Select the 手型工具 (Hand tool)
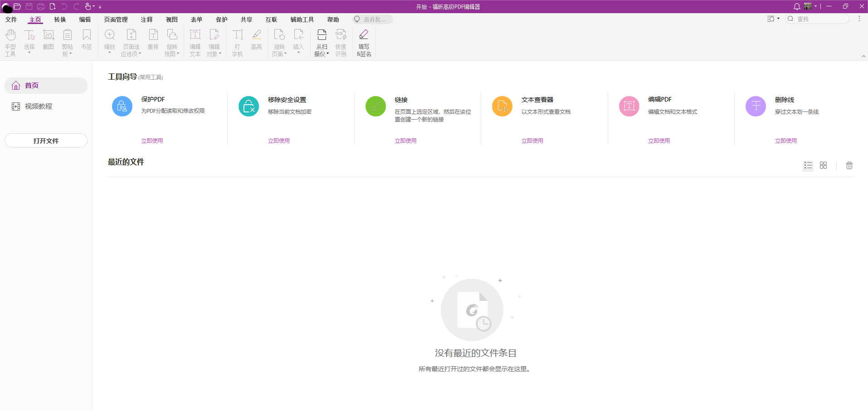This screenshot has height=411, width=868. 10,42
